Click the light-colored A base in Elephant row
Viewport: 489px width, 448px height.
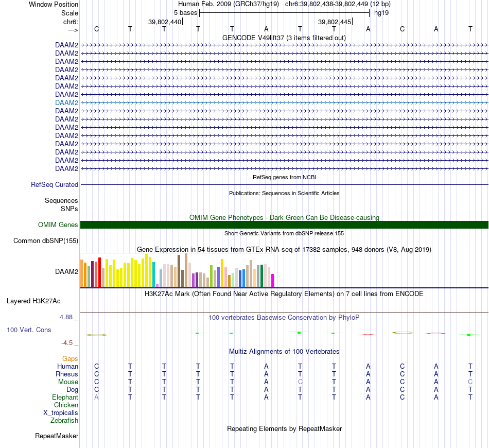(x=96, y=397)
